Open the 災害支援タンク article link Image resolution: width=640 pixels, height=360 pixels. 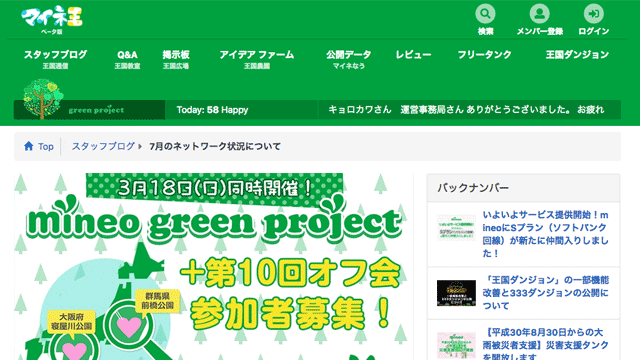coord(545,344)
